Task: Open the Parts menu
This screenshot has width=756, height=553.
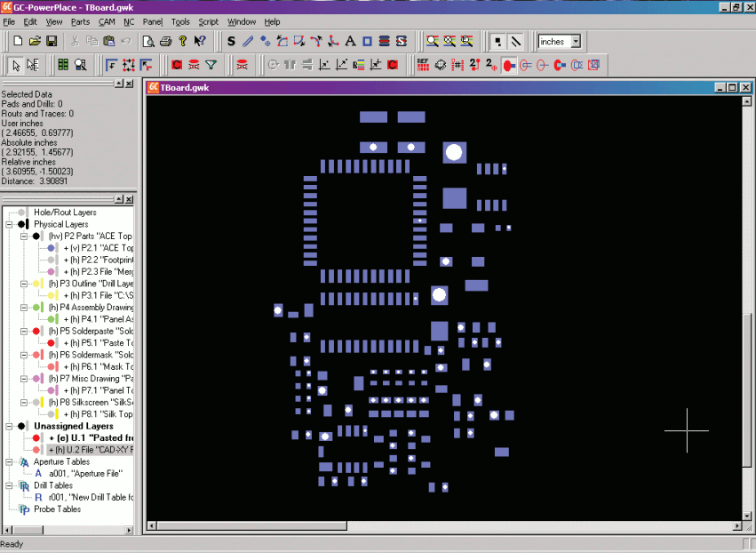Action: pos(80,21)
